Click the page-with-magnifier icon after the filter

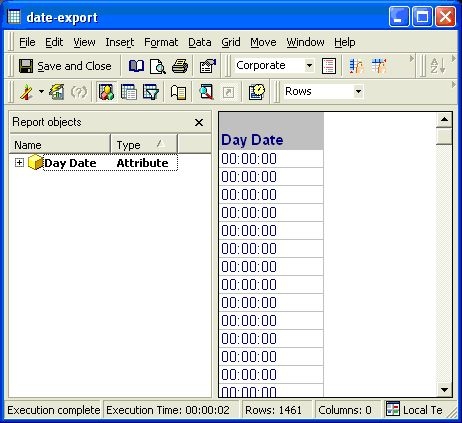206,92
